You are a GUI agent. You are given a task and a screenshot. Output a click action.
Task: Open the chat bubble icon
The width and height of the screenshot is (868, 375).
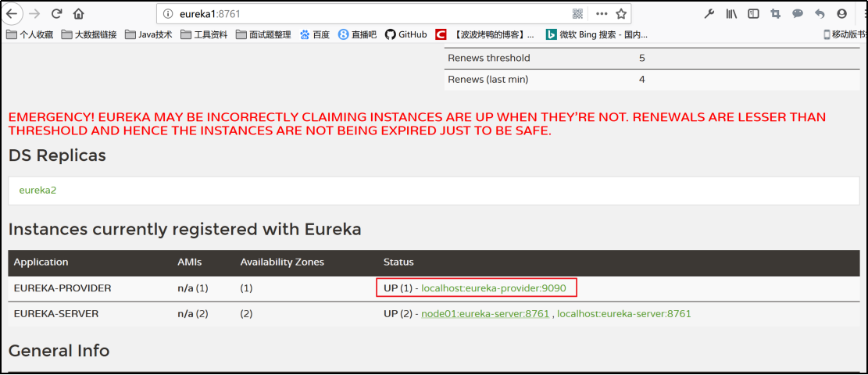pyautogui.click(x=798, y=14)
